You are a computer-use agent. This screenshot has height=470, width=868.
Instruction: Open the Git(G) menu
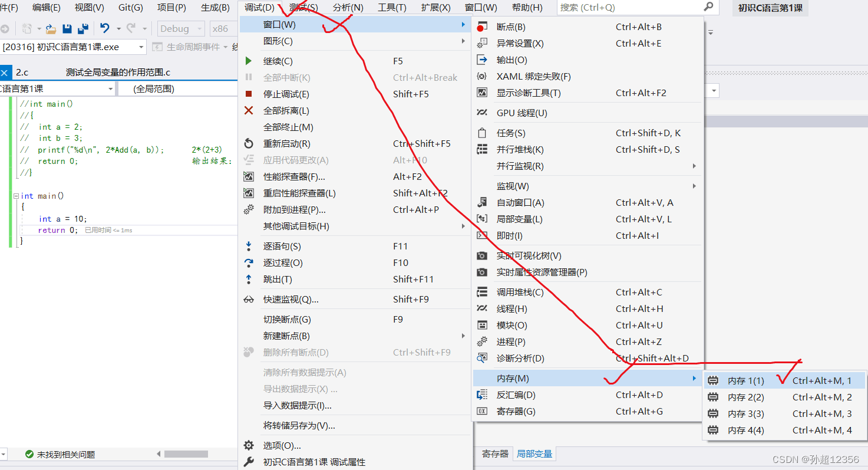pyautogui.click(x=131, y=7)
